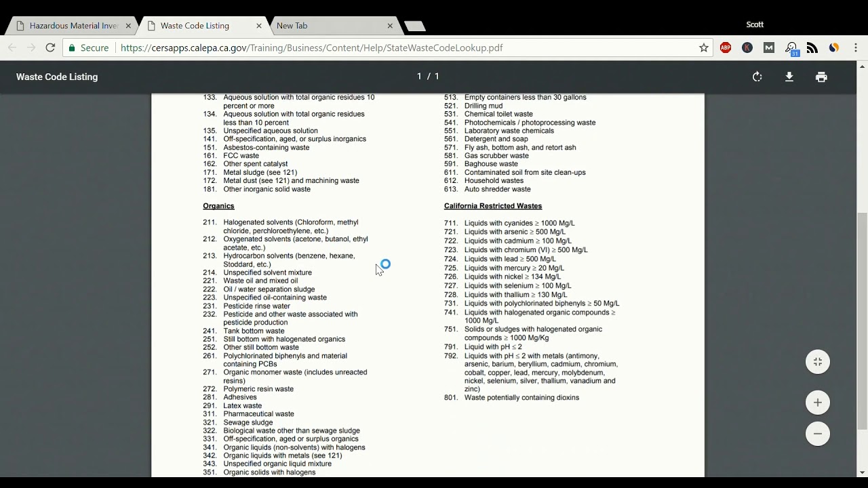The height and width of the screenshot is (488, 868).
Task: Open the duck extension with 31 badge
Action: 791,48
